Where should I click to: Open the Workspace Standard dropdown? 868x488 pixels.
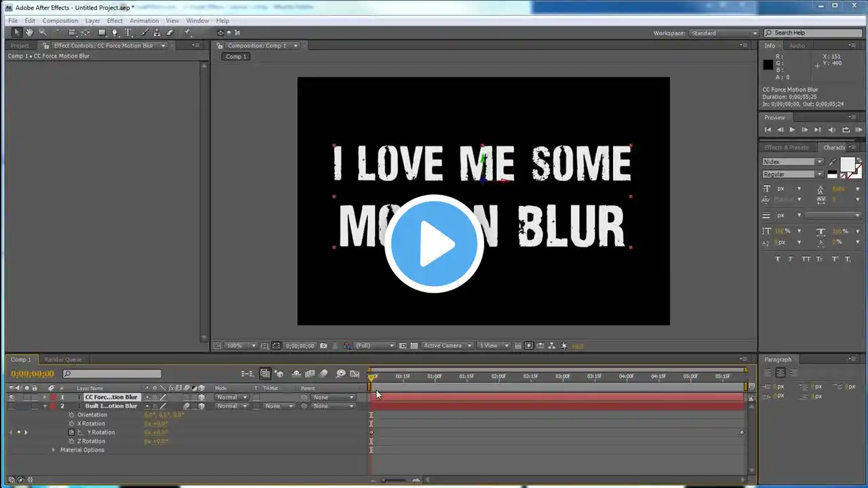click(x=724, y=33)
